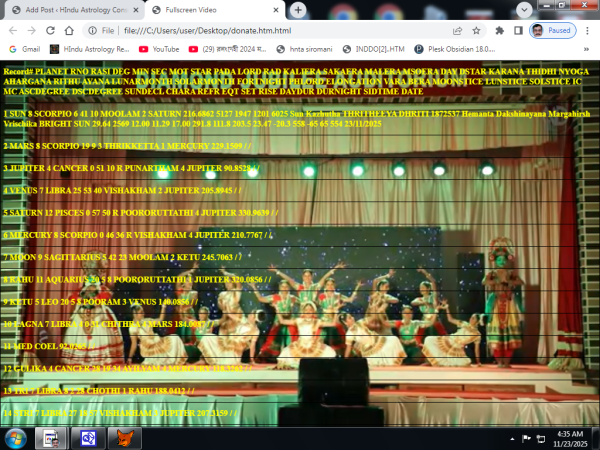600x450 pixels.
Task: Click the Windows Start button
Action: [x=15, y=438]
